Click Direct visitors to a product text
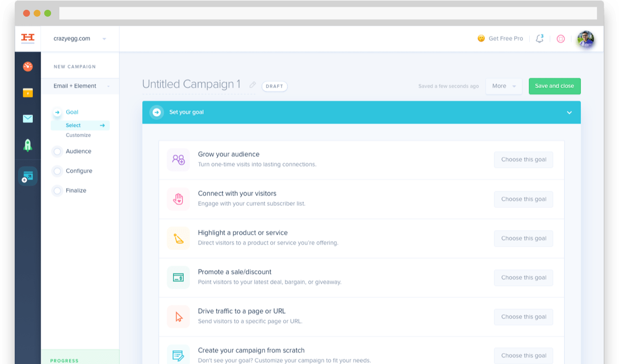 tap(268, 243)
